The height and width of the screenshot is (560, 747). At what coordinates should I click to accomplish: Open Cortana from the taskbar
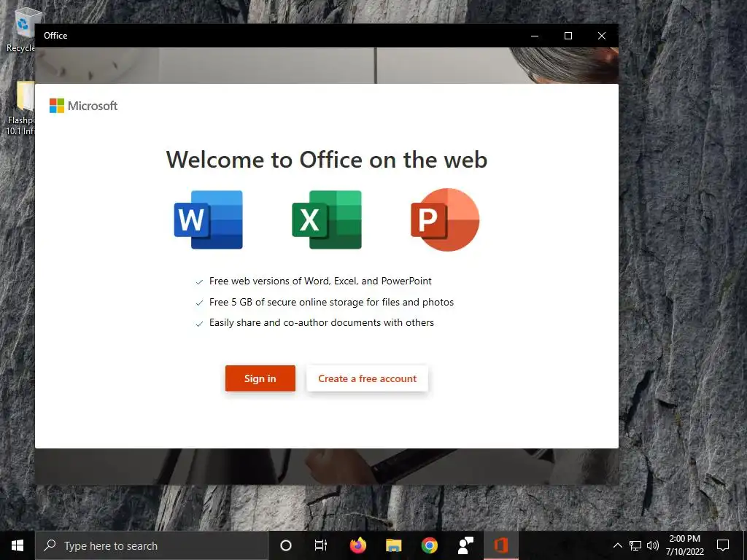click(286, 545)
